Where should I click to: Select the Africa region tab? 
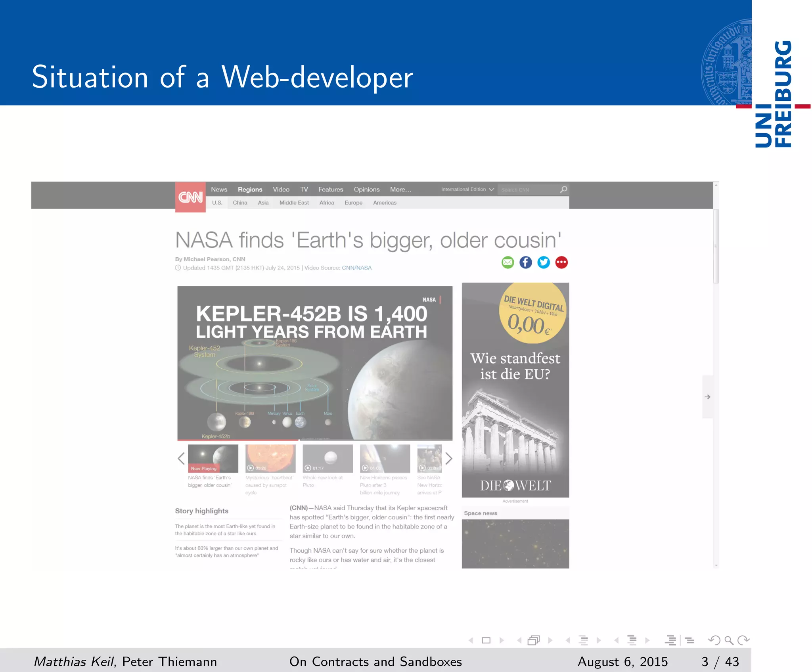327,203
